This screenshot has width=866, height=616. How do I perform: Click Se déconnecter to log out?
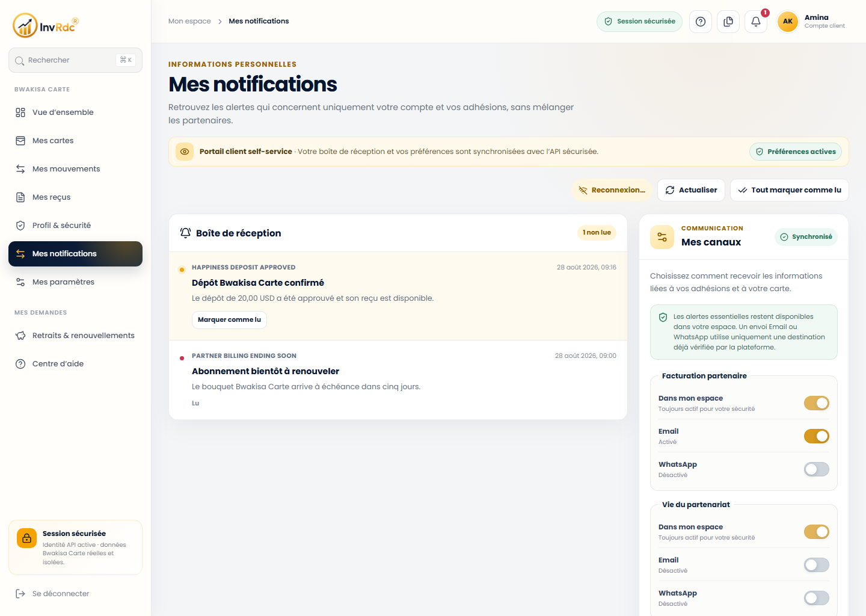[75, 594]
